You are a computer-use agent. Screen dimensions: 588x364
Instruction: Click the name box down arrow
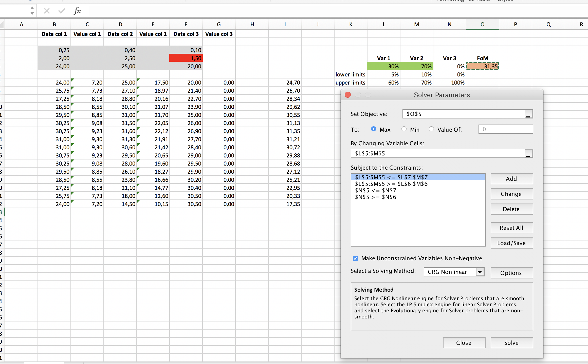click(32, 13)
